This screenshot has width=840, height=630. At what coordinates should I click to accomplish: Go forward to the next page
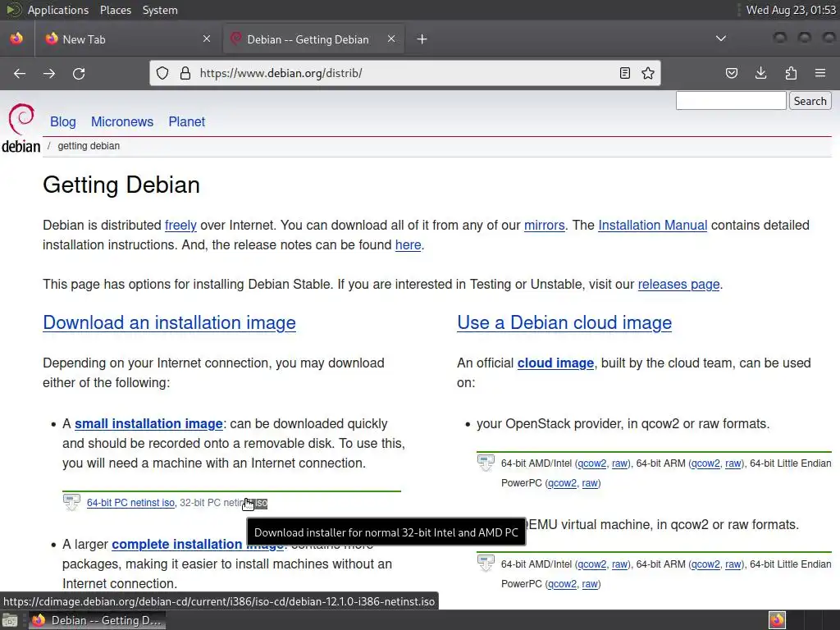(49, 73)
